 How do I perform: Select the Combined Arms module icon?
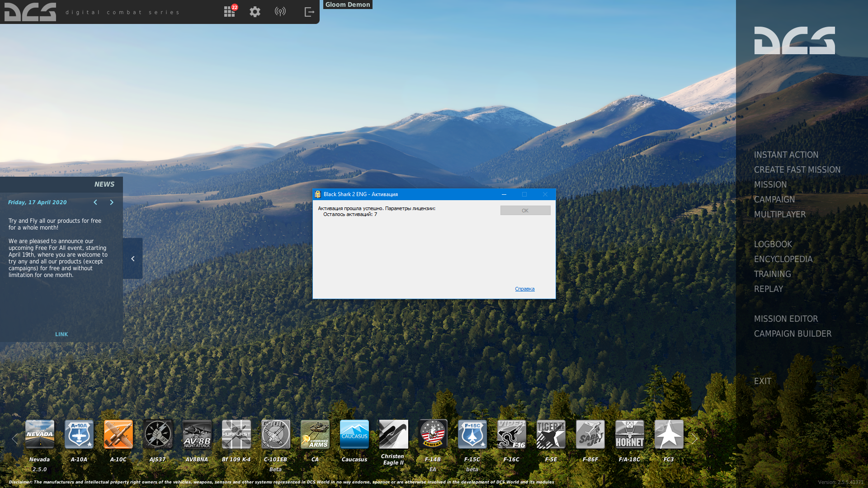[315, 434]
